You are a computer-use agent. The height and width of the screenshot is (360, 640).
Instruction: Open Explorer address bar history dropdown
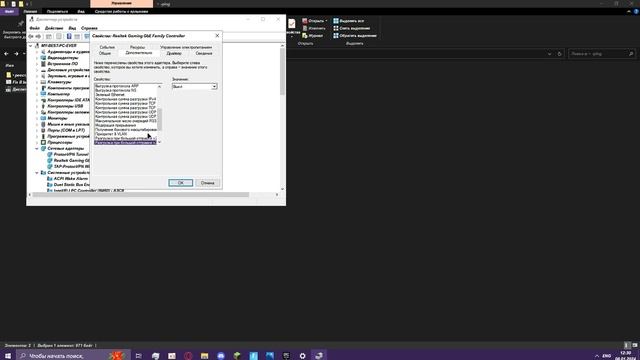549,53
